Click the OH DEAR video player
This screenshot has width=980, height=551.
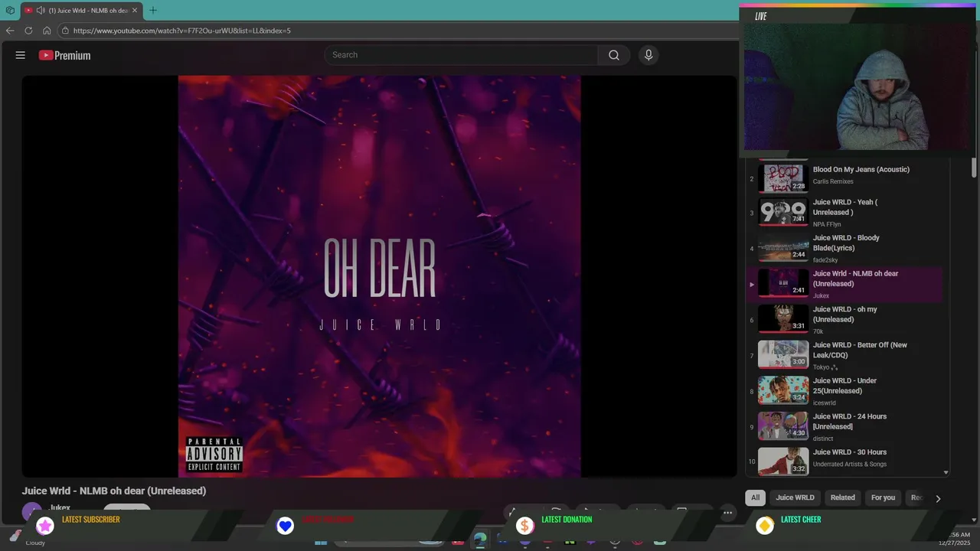click(x=379, y=276)
